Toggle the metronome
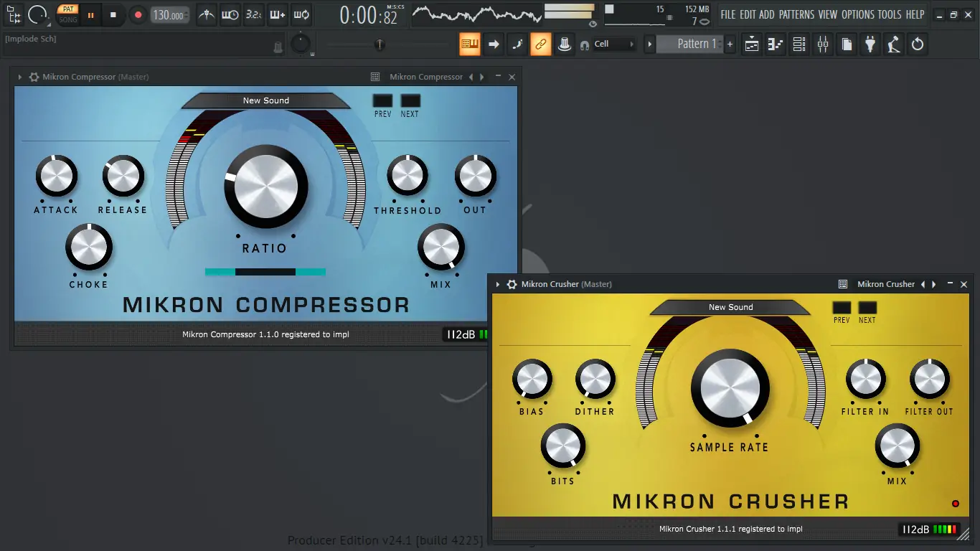The height and width of the screenshot is (551, 980). point(207,14)
